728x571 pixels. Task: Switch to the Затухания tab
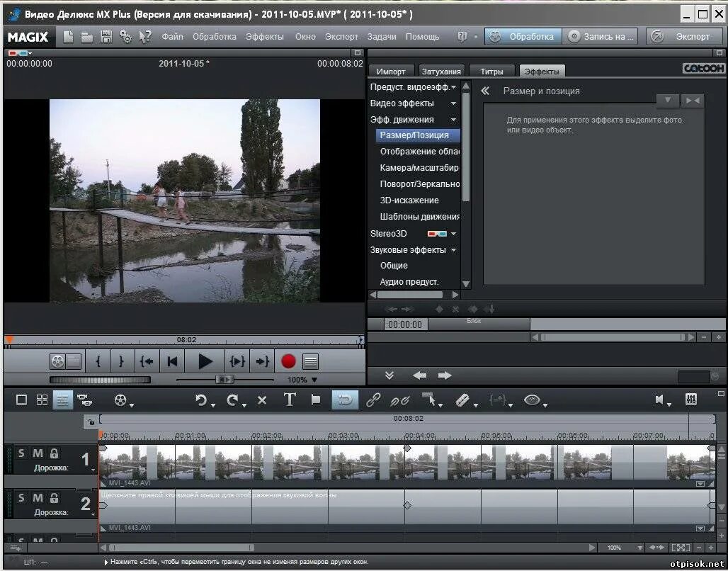441,71
